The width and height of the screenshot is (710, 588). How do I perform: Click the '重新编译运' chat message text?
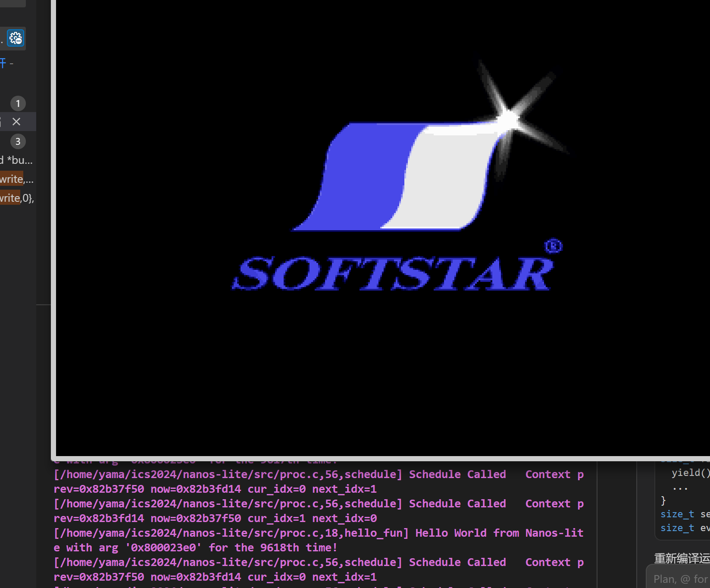point(681,558)
